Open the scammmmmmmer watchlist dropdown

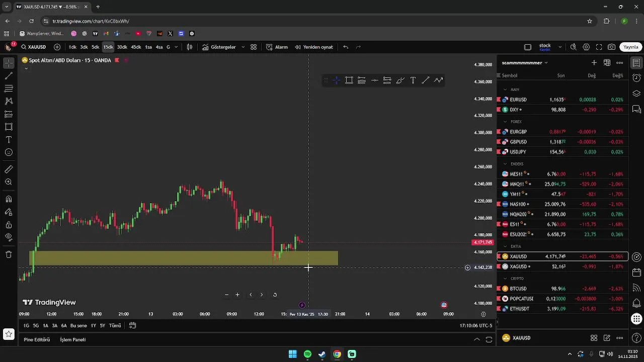pyautogui.click(x=525, y=63)
